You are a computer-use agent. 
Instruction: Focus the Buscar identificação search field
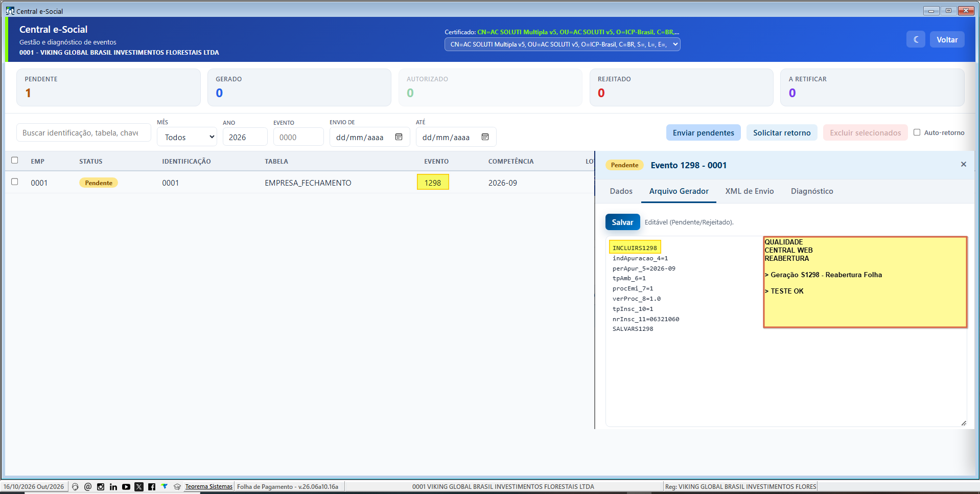click(84, 133)
